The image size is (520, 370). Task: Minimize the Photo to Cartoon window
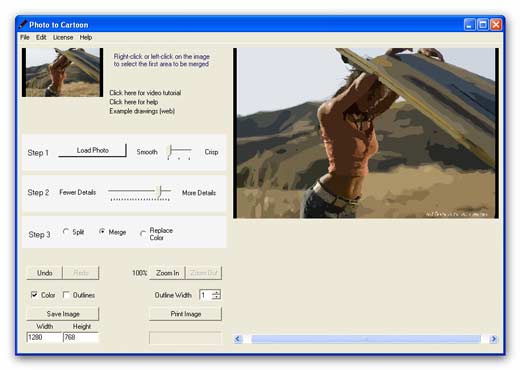click(x=469, y=25)
